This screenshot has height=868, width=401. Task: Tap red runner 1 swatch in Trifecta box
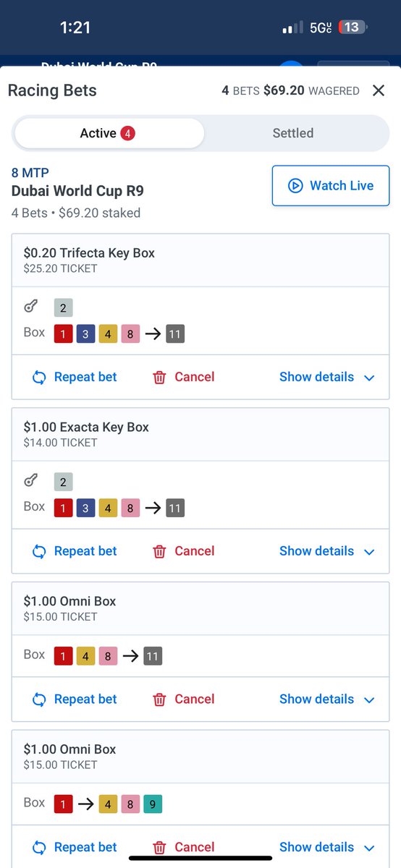tap(64, 334)
